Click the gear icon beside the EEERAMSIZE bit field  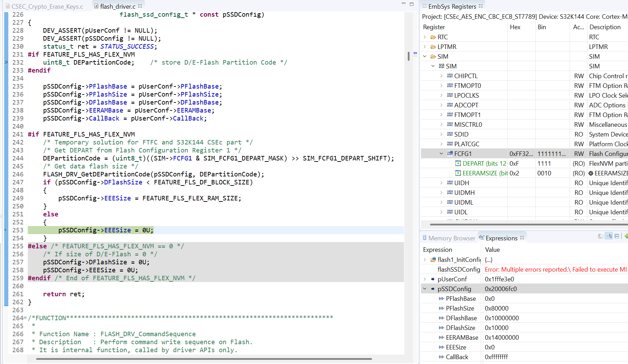[x=590, y=173]
